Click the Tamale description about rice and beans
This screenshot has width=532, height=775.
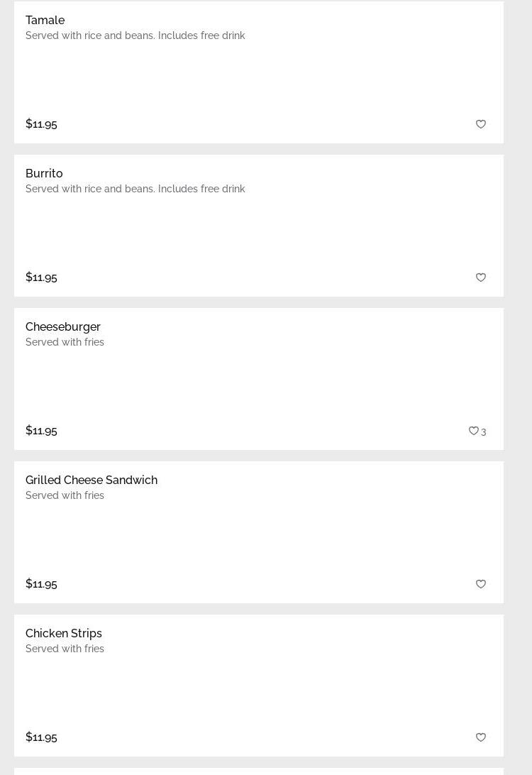tap(135, 35)
